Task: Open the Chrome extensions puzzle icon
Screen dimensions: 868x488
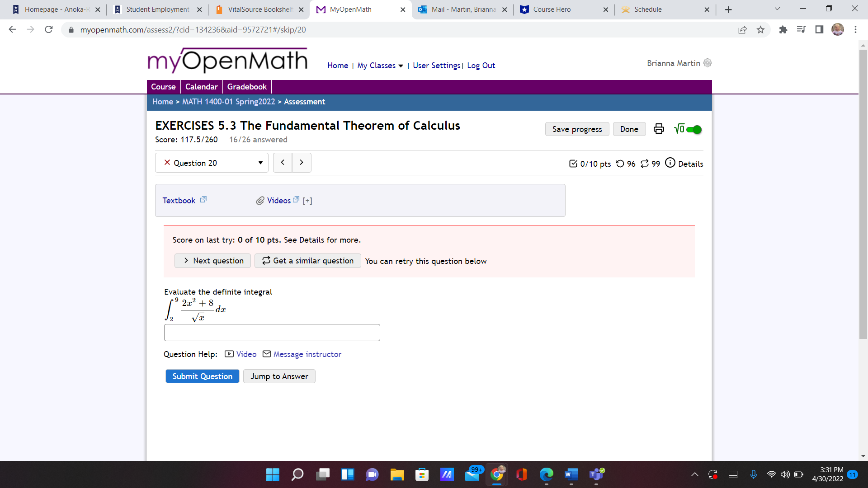Action: pyautogui.click(x=783, y=30)
